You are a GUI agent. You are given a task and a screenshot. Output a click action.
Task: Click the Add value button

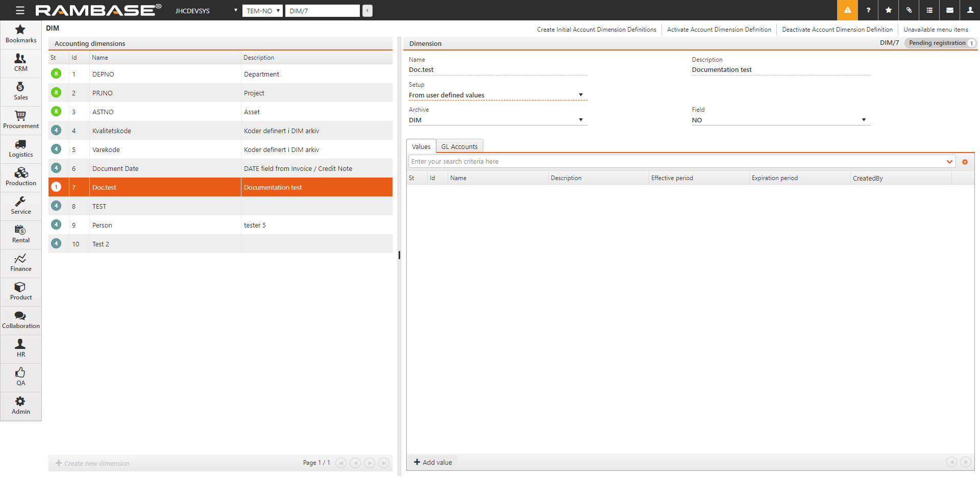(433, 462)
